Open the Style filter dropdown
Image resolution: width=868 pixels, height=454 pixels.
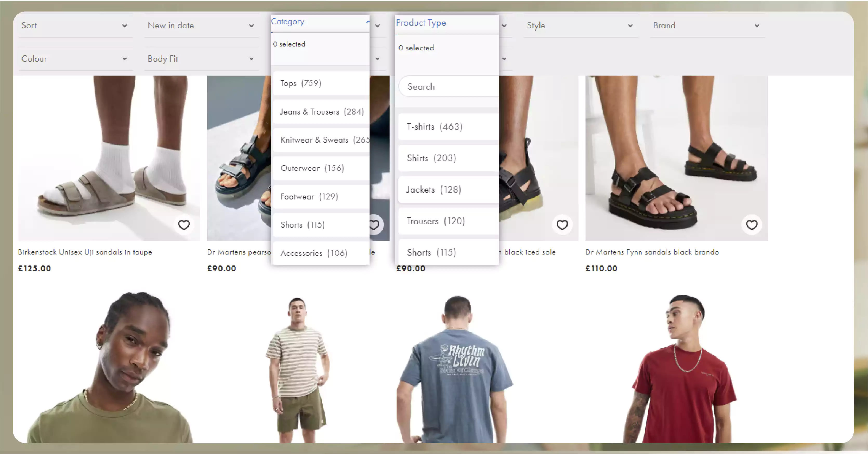577,25
